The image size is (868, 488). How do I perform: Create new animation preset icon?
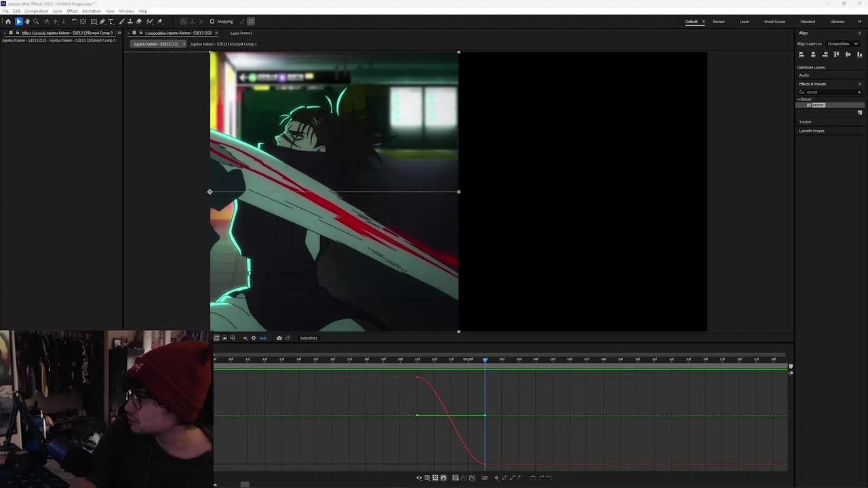click(x=860, y=113)
